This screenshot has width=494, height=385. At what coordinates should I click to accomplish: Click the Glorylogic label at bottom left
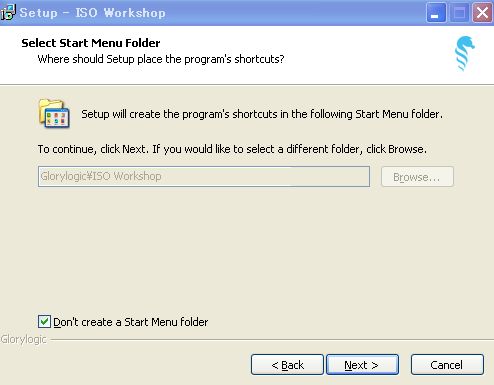23,339
